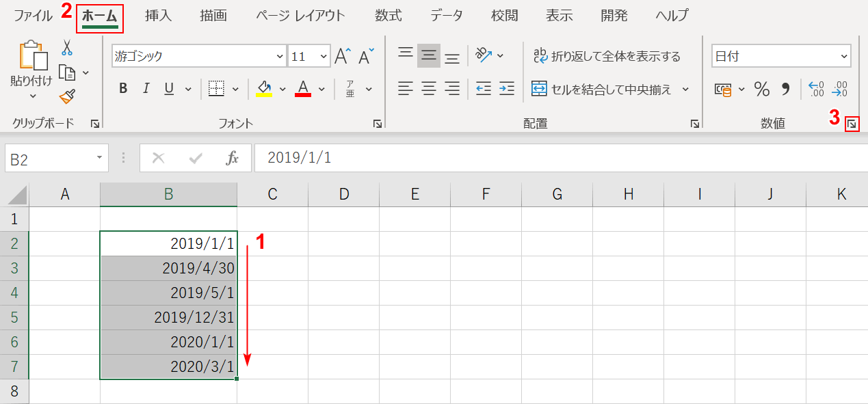Image resolution: width=868 pixels, height=404 pixels.
Task: Increase the decimal places
Action: [818, 88]
